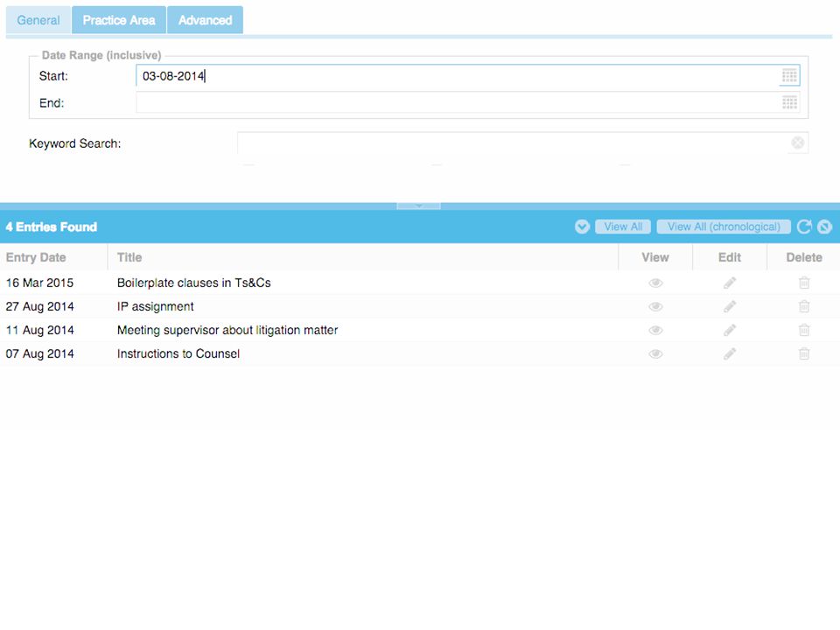The height and width of the screenshot is (630, 840).
Task: Open calendar picker for End date
Action: [789, 102]
